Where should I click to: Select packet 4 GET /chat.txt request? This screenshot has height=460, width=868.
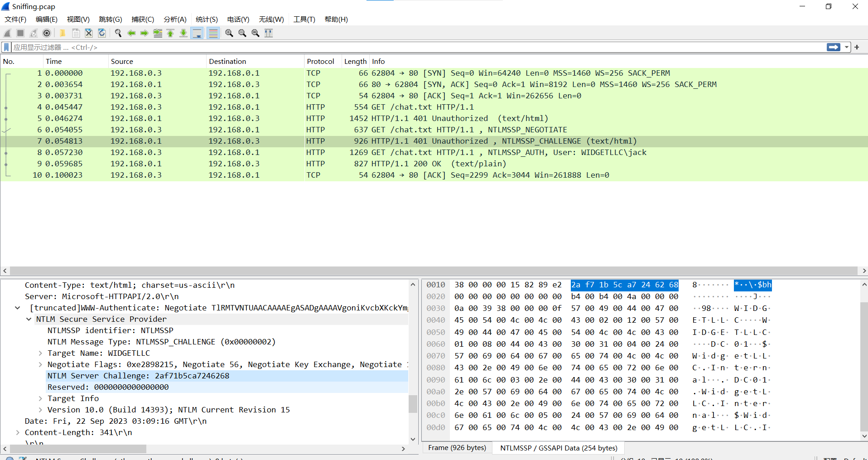[x=434, y=107]
